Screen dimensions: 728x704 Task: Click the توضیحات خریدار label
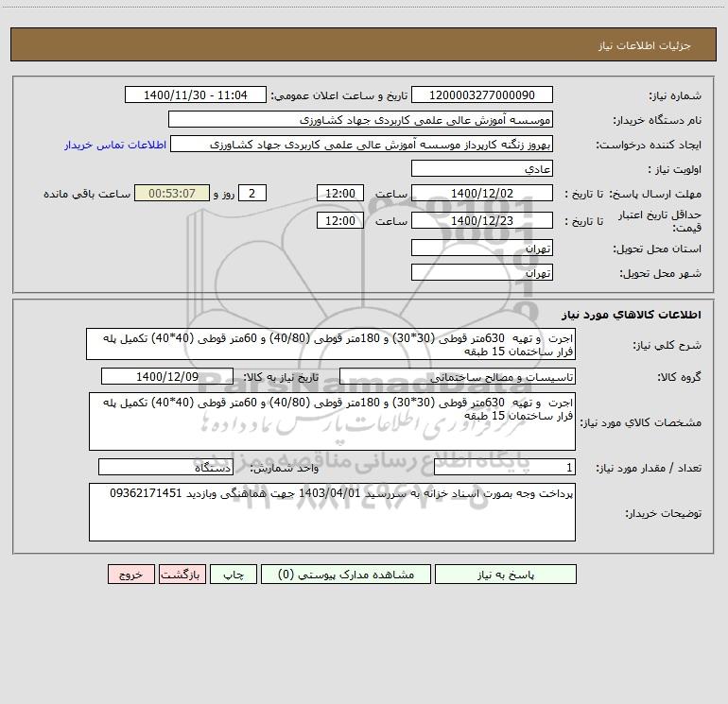(663, 513)
